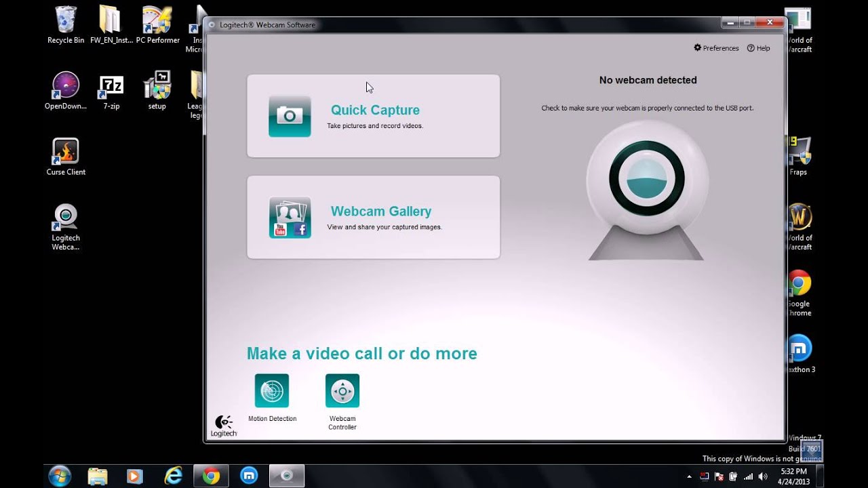Click 'View and share your captured images.' text

(x=384, y=227)
